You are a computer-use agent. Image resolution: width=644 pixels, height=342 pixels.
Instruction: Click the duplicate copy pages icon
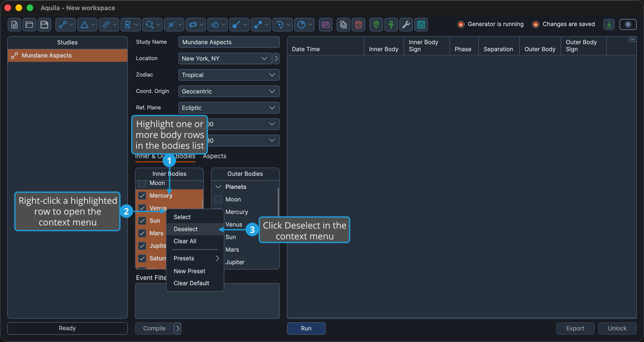(x=343, y=25)
